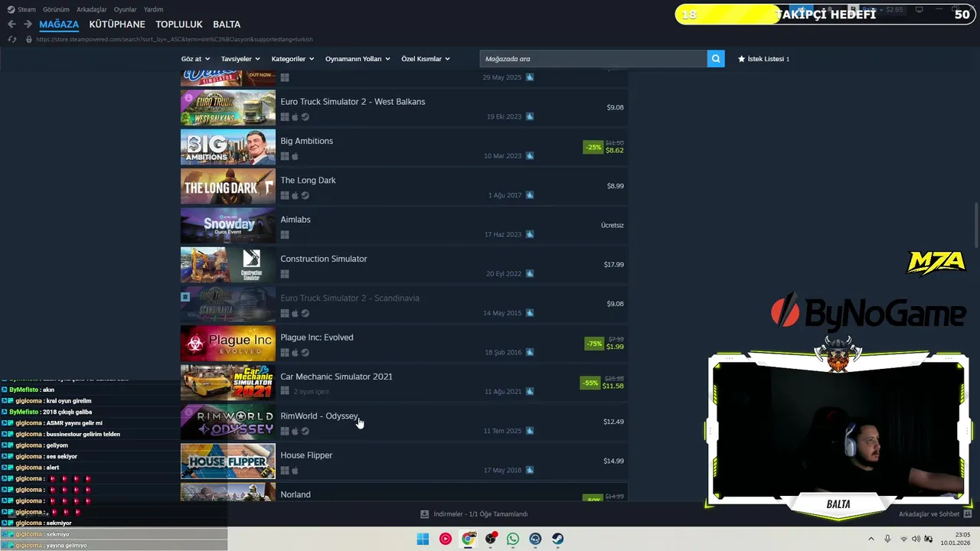Click '2 oyun içerir' text
This screenshot has height=551, width=980.
[312, 392]
